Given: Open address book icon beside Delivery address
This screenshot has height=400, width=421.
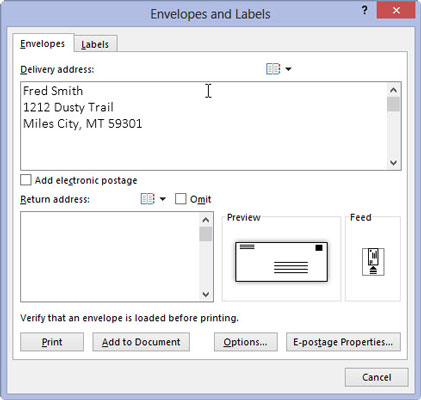Looking at the screenshot, I should 273,69.
